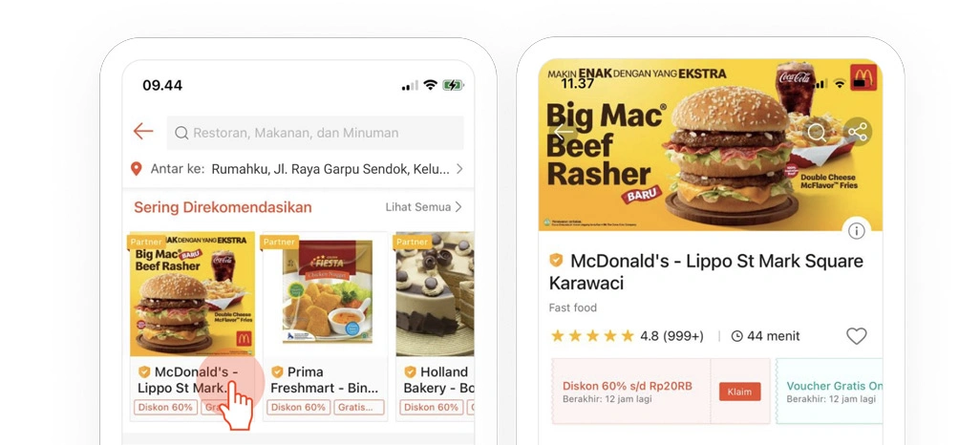Tap the verified shield badge beside the McDonald's title

coord(556,261)
